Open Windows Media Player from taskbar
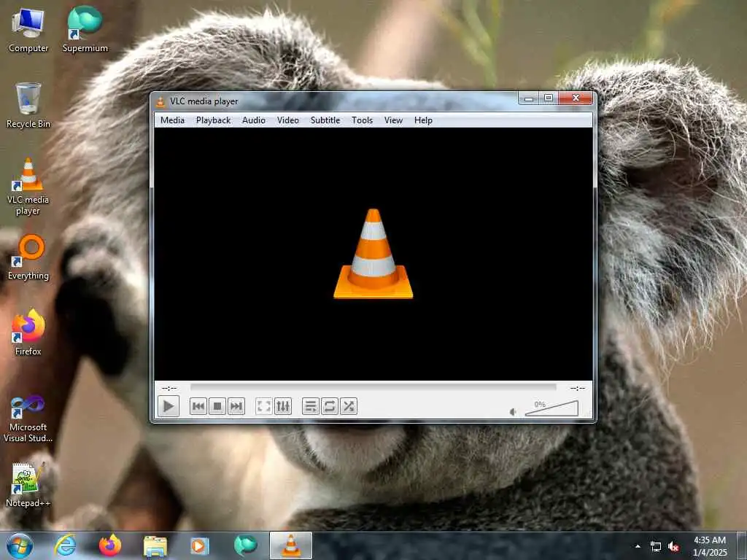This screenshot has height=560, width=747. pyautogui.click(x=200, y=545)
